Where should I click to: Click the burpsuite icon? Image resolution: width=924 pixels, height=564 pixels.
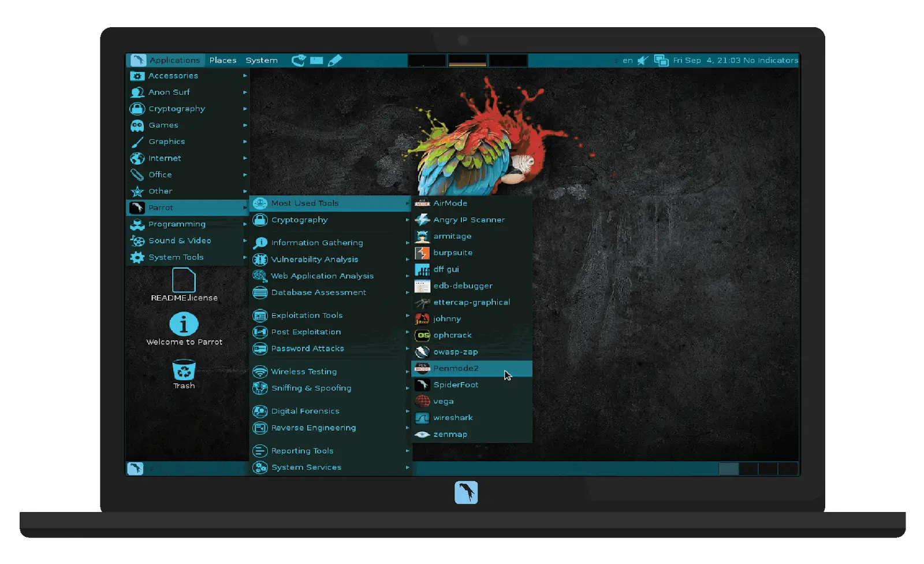[x=422, y=253]
